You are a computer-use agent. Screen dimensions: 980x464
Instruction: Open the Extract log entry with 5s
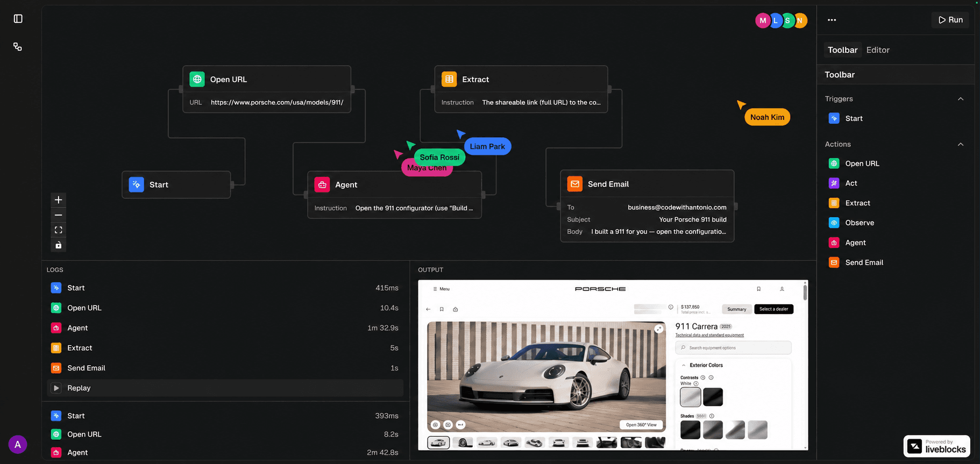click(225, 348)
